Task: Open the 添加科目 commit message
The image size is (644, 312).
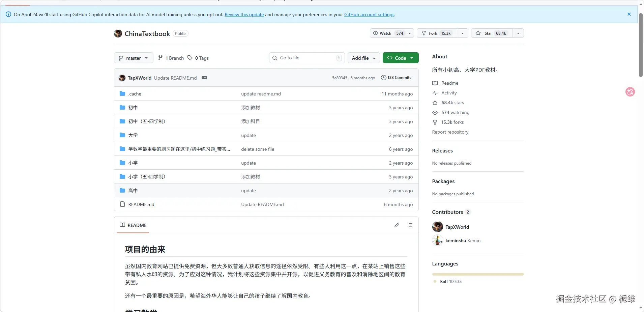Action: click(251, 121)
